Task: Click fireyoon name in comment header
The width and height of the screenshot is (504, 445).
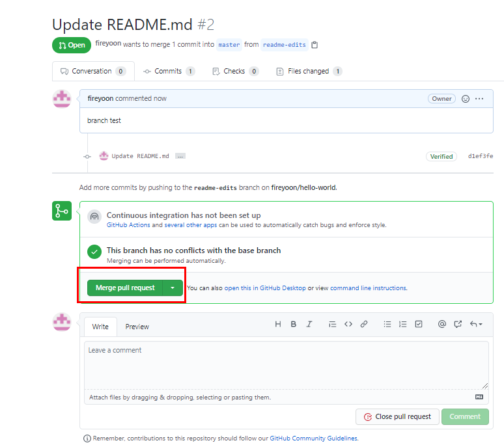Action: point(100,98)
